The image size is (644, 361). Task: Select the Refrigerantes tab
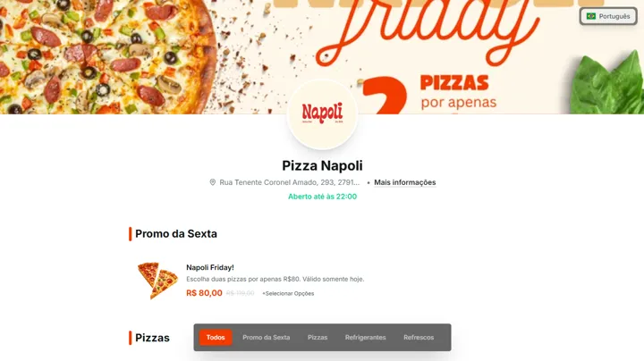click(365, 337)
